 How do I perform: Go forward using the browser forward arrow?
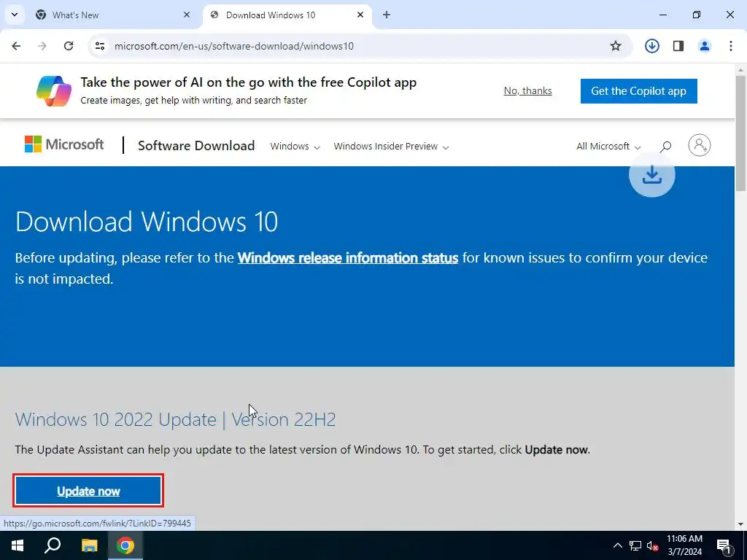click(42, 46)
